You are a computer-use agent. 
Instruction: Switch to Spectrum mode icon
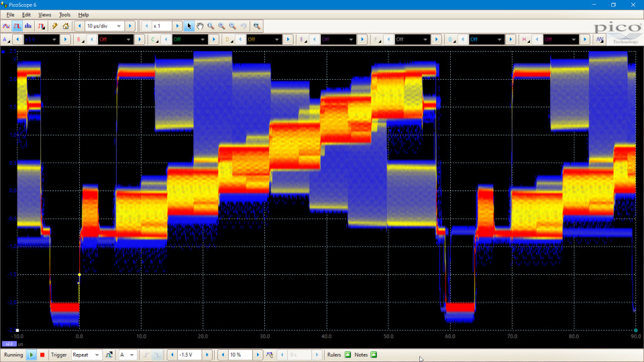(28, 26)
